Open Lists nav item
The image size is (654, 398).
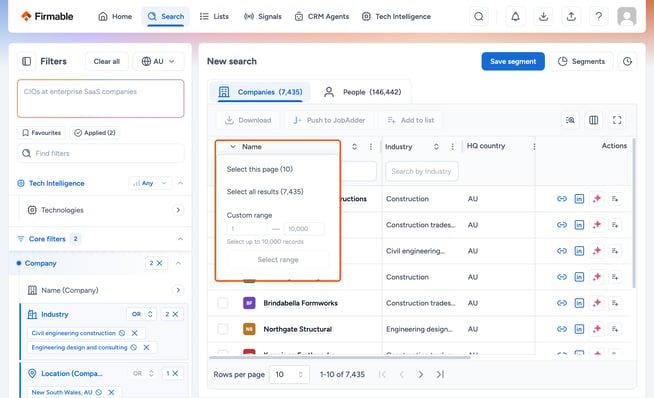pyautogui.click(x=214, y=17)
